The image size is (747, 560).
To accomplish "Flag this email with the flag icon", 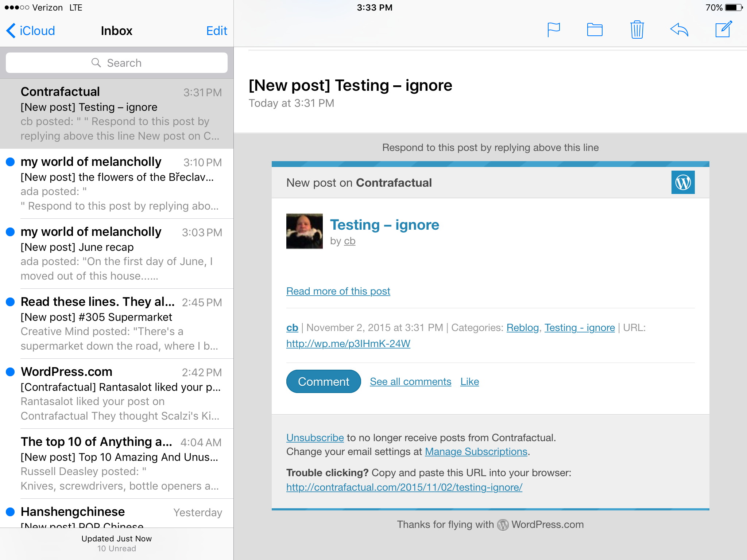I will click(553, 30).
